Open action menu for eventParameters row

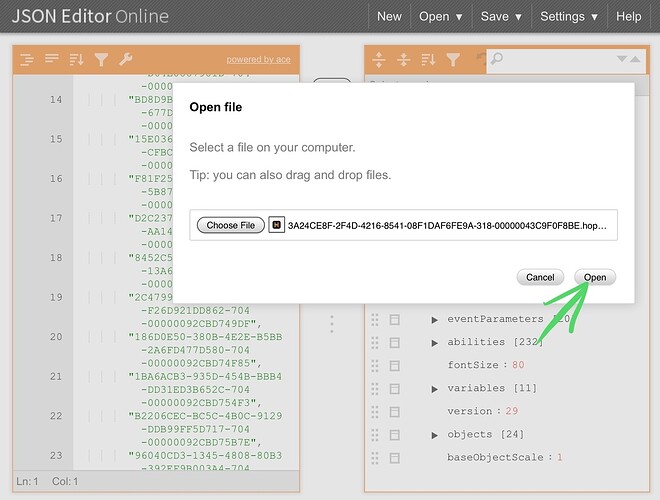(x=394, y=320)
